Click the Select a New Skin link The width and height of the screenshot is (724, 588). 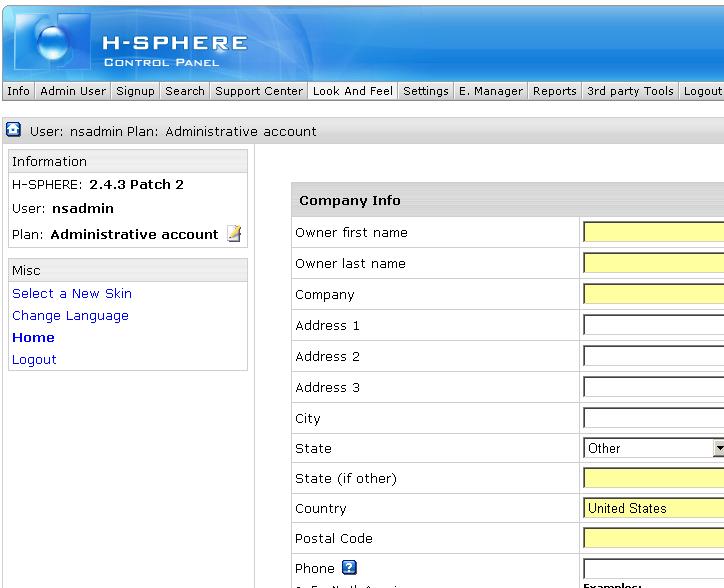point(72,293)
